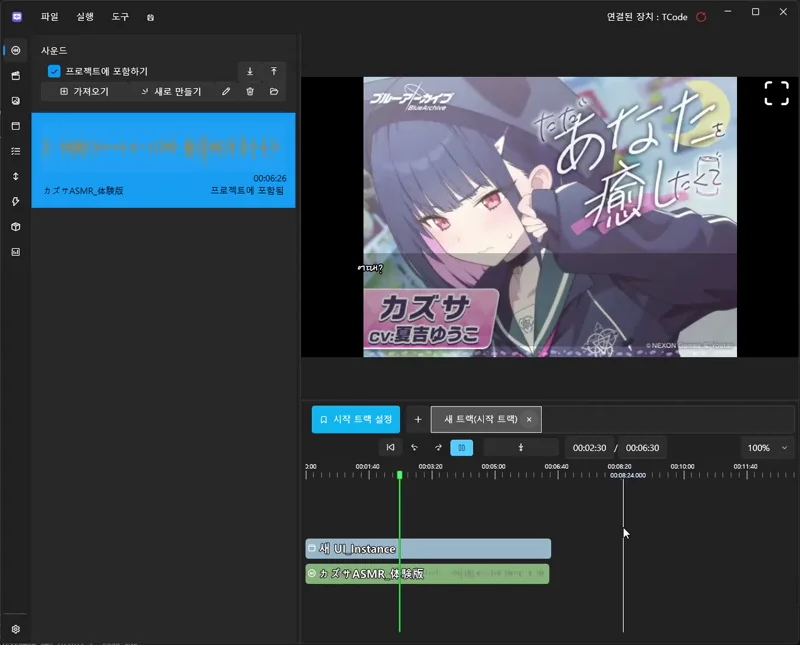
Task: Toggle fullscreen on the video preview
Action: tap(776, 93)
